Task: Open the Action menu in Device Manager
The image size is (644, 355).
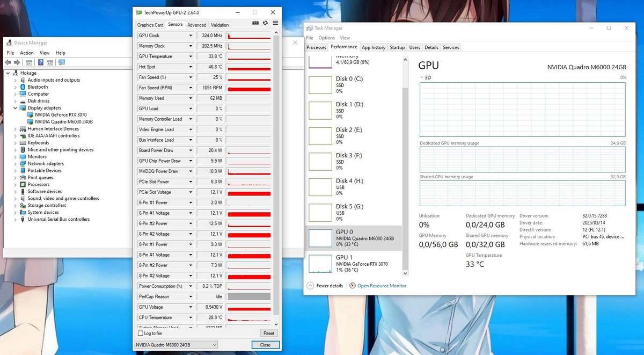Action: point(26,53)
